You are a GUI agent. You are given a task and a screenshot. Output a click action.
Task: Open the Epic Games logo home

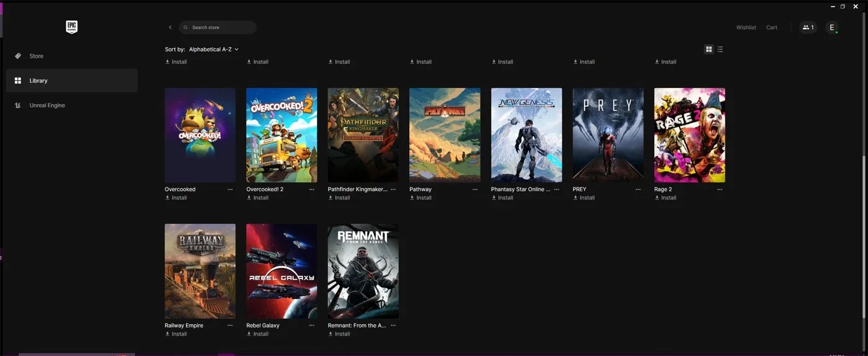tap(72, 27)
